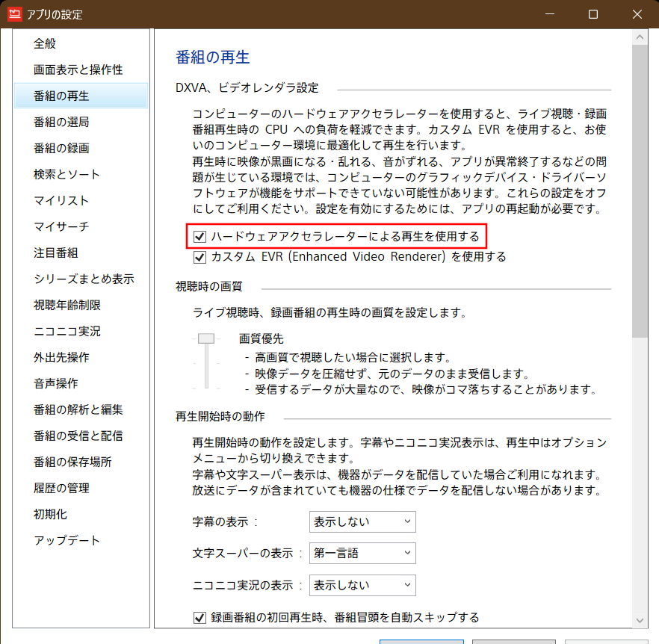Open the アップデート page
This screenshot has height=644, width=659.
coord(66,540)
